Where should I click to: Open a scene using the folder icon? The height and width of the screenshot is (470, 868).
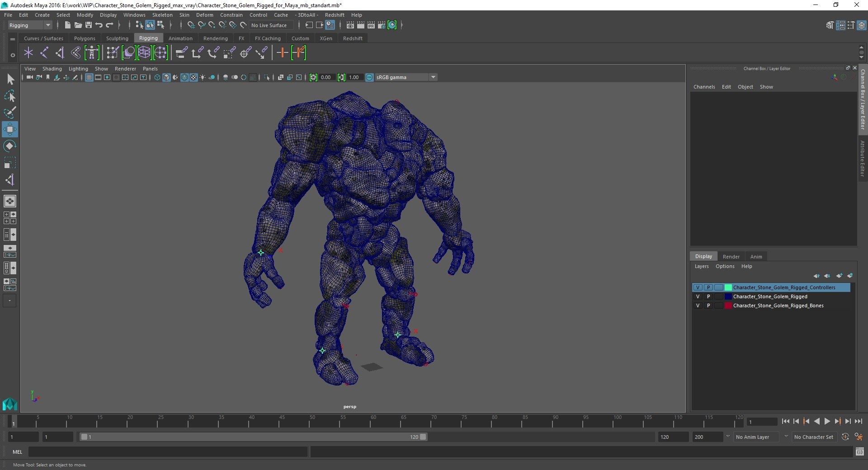78,25
